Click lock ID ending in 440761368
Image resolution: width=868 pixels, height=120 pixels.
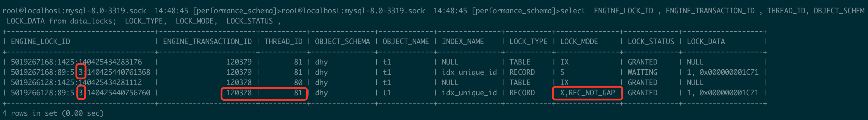pyautogui.click(x=81, y=72)
